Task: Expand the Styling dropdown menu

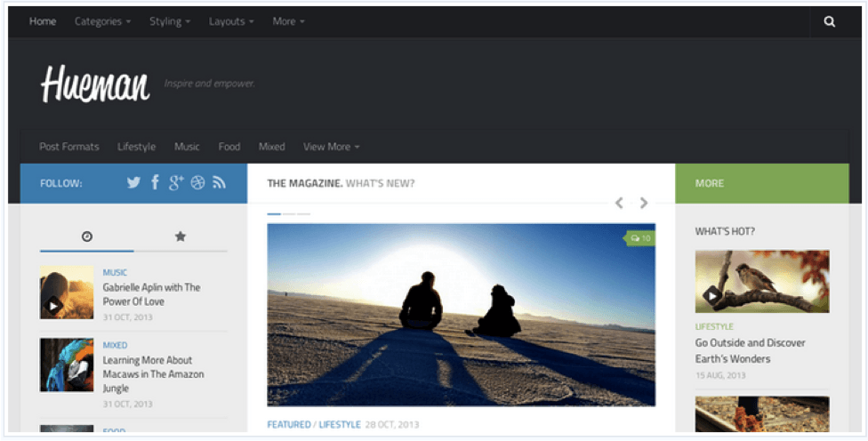Action: point(169,21)
